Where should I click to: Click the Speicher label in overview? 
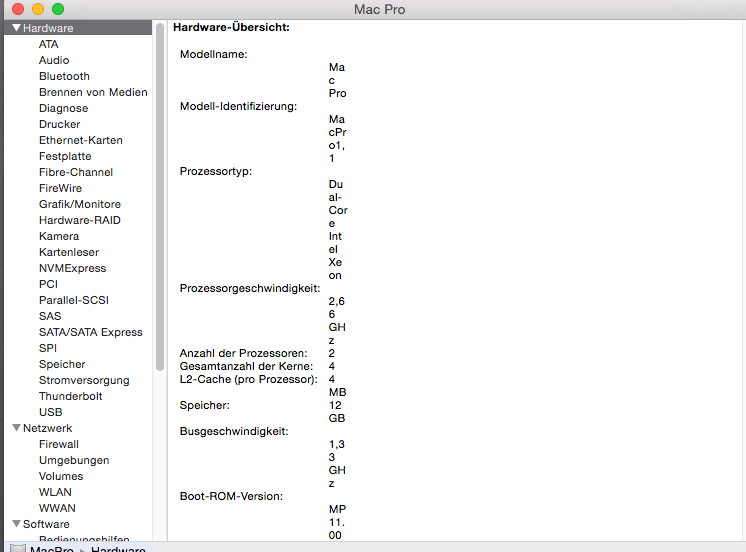tap(205, 405)
